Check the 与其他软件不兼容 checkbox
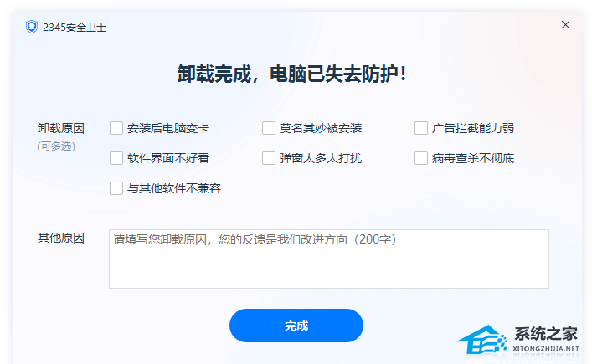The height and width of the screenshot is (364, 592). click(116, 188)
